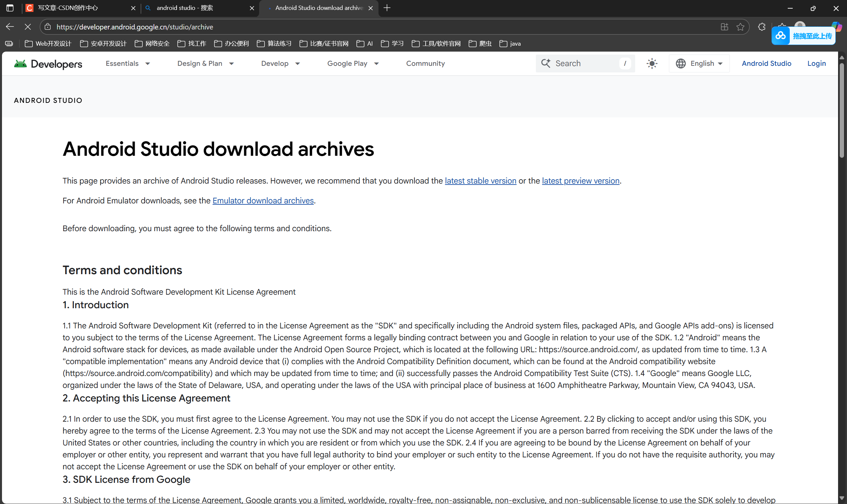Open the favorites bar mobile favorites icon
847x504 pixels.
tap(9, 43)
